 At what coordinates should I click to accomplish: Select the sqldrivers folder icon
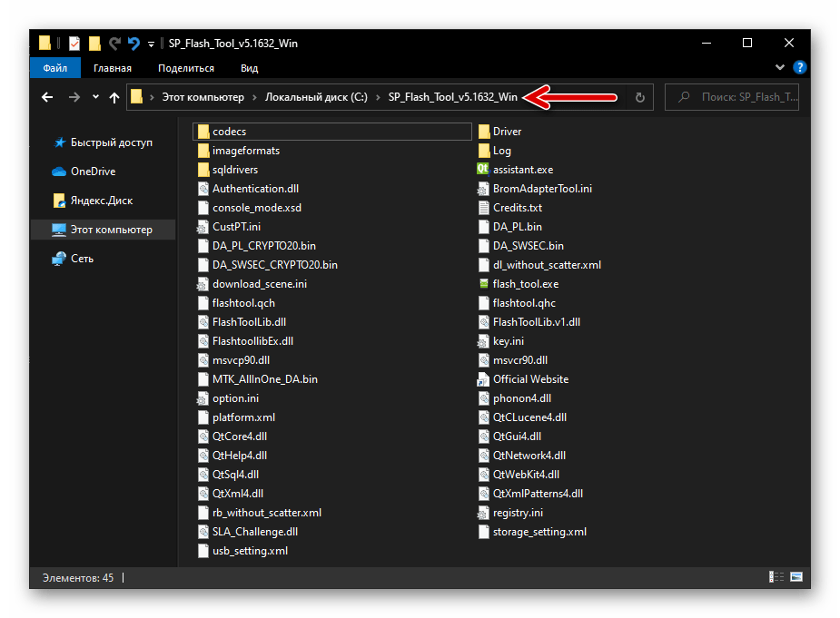(203, 170)
